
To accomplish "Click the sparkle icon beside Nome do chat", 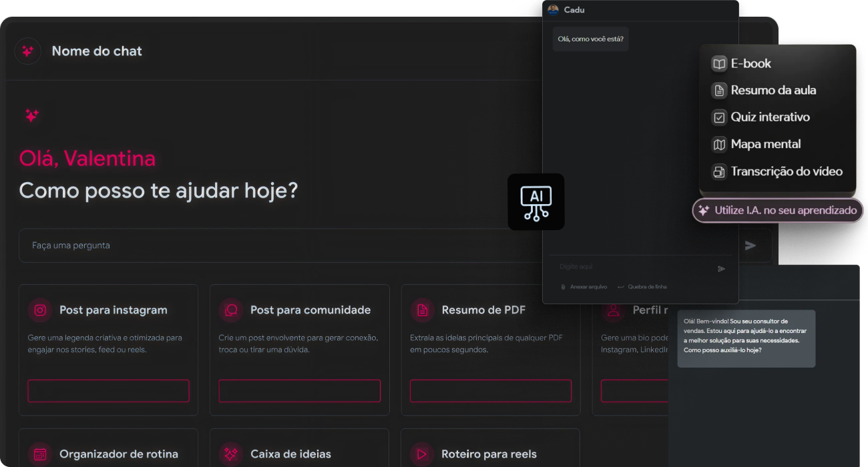I will 27,51.
